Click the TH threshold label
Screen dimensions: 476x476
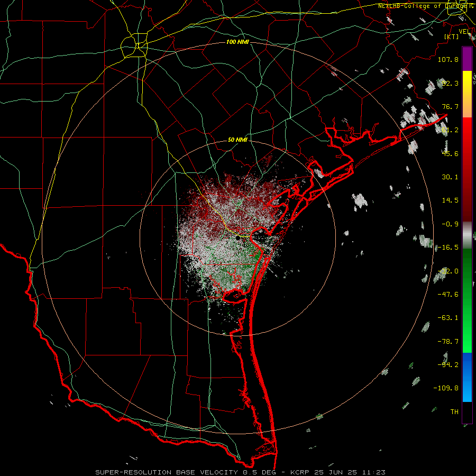[454, 412]
